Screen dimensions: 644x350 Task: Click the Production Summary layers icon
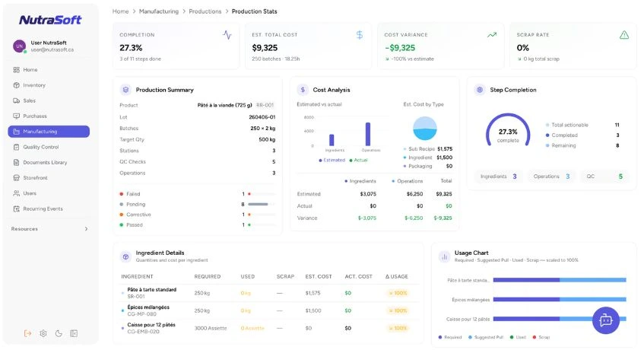click(125, 90)
